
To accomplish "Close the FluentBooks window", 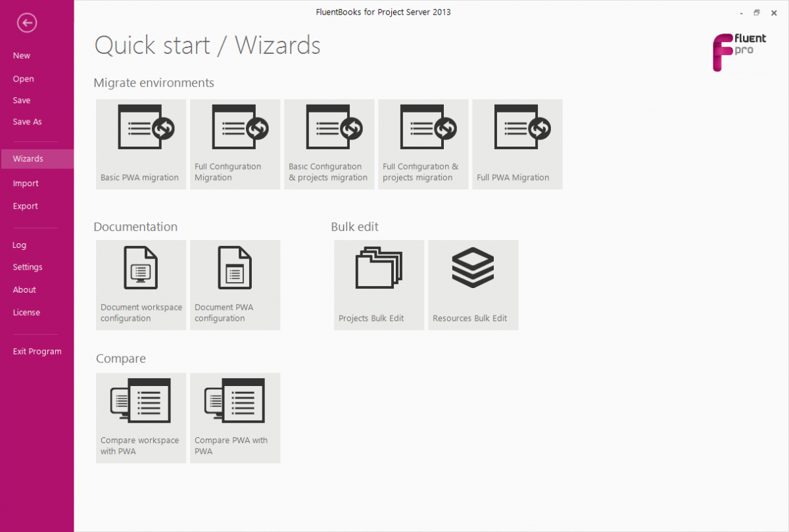I will pyautogui.click(x=774, y=12).
